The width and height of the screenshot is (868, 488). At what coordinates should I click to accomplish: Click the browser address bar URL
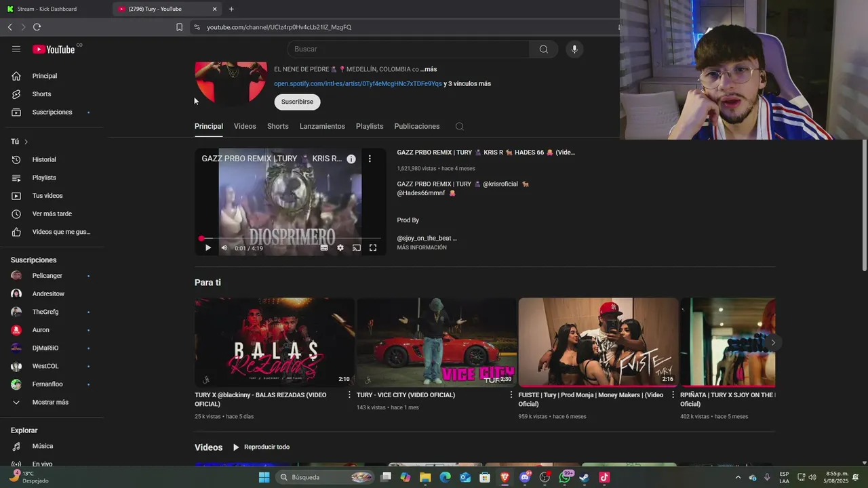click(x=279, y=27)
